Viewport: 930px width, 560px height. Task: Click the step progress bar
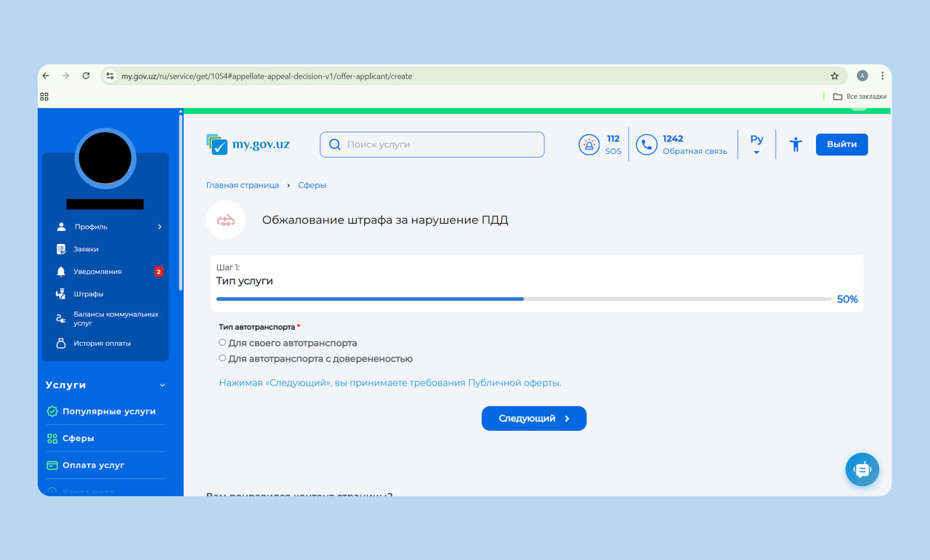[x=523, y=299]
